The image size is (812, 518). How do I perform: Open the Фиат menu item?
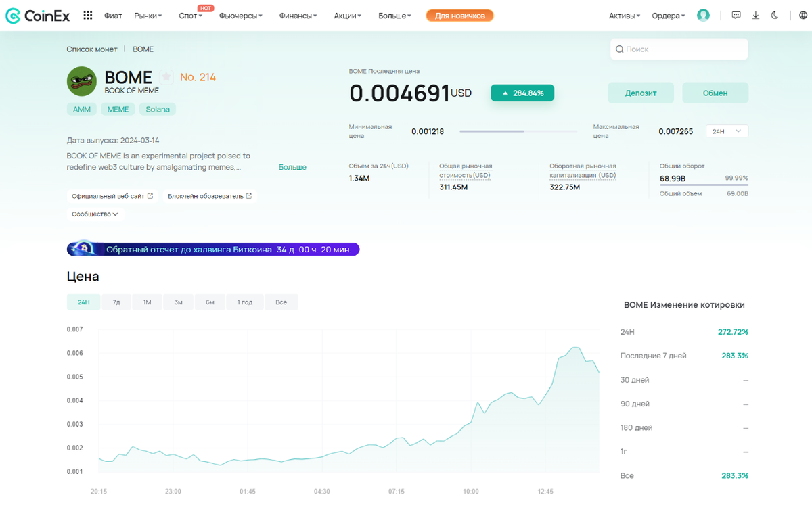point(113,16)
